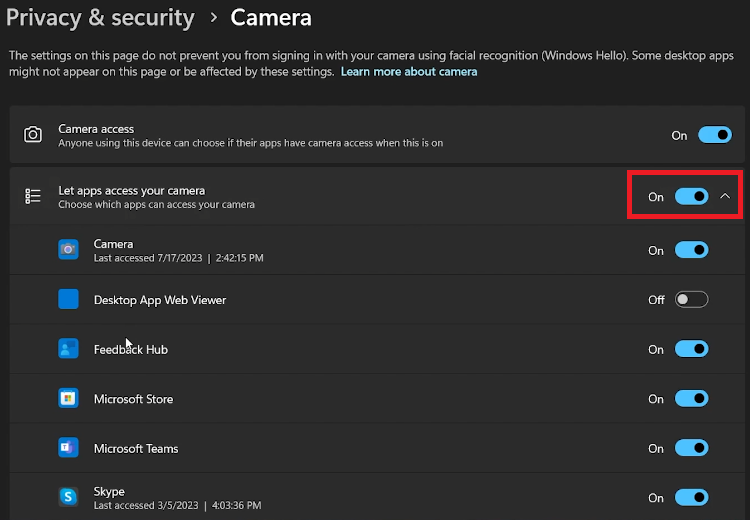Click the Microsoft Teams icon
The image size is (750, 520).
pos(68,448)
